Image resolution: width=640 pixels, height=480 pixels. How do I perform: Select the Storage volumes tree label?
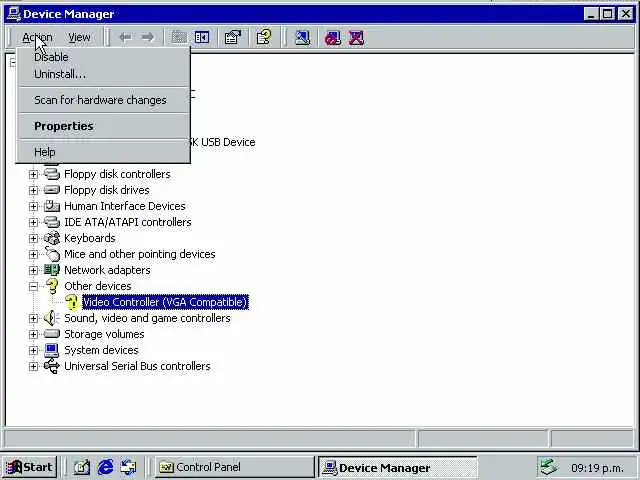(104, 334)
